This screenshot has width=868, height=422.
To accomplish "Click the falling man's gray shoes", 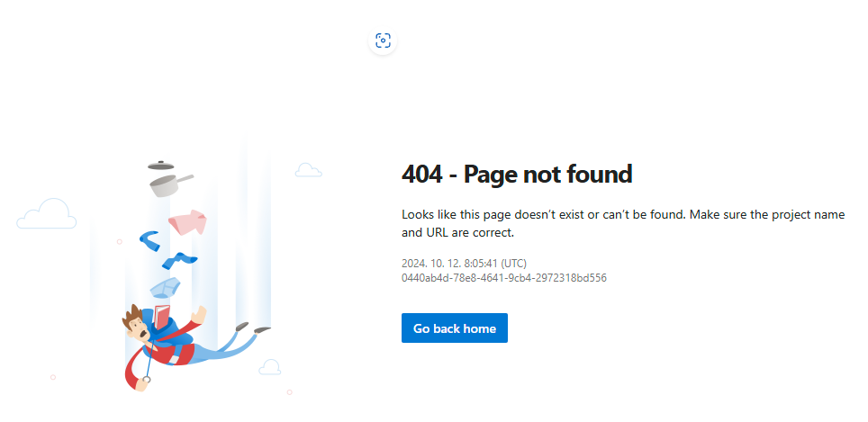I will click(253, 328).
